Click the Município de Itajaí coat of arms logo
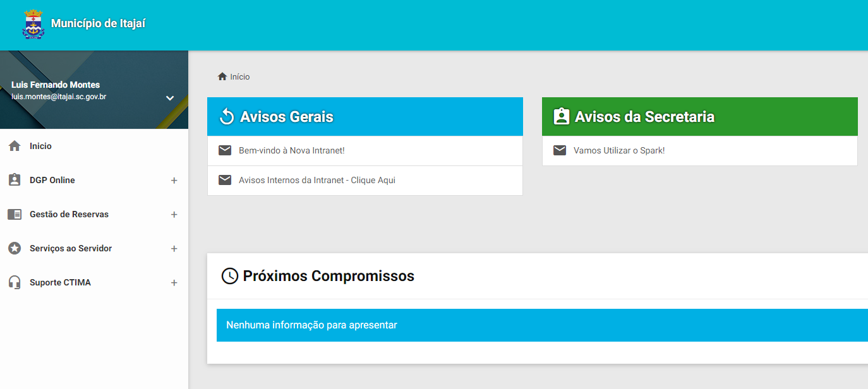 coord(33,25)
